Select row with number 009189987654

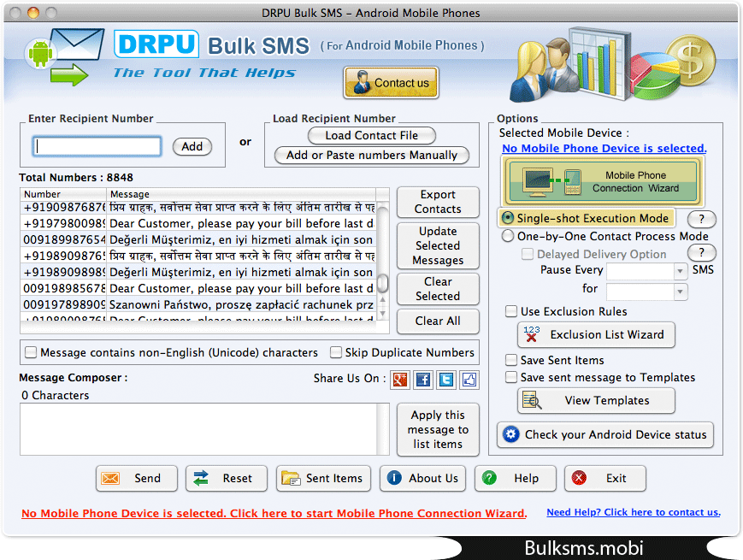[x=198, y=239]
